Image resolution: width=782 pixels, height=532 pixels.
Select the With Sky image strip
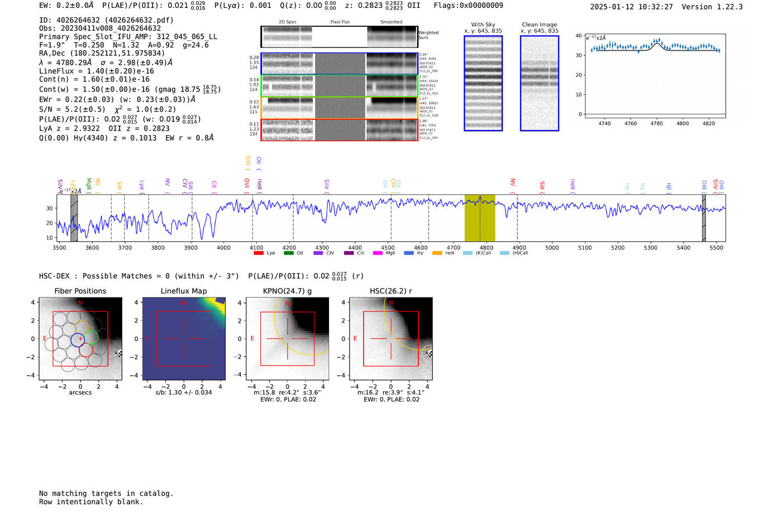[483, 83]
